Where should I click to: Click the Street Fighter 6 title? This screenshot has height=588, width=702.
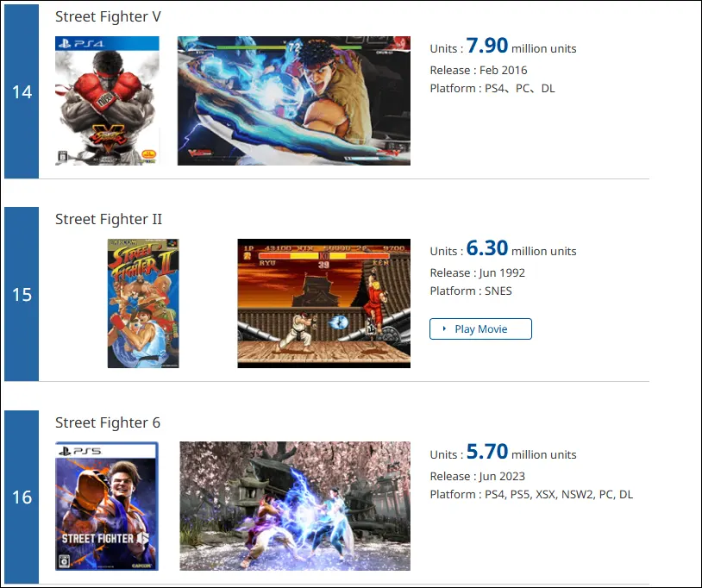click(108, 422)
